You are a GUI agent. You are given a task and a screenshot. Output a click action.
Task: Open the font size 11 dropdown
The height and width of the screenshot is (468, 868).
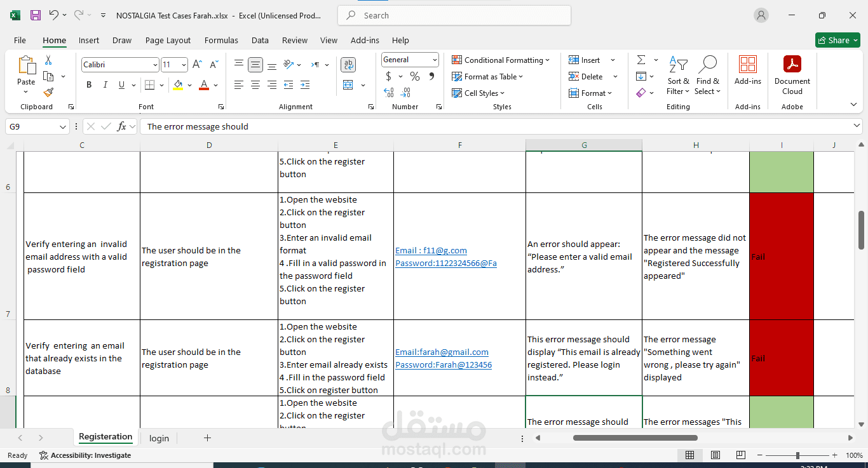point(184,65)
